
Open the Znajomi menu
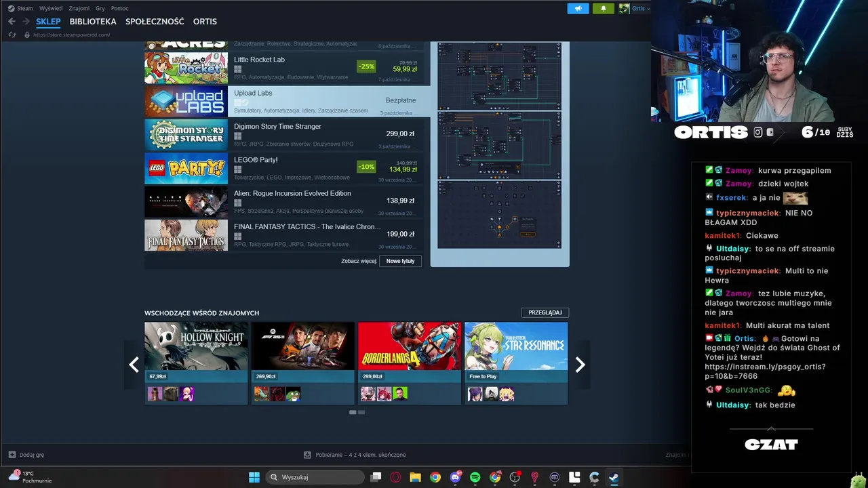click(x=79, y=8)
